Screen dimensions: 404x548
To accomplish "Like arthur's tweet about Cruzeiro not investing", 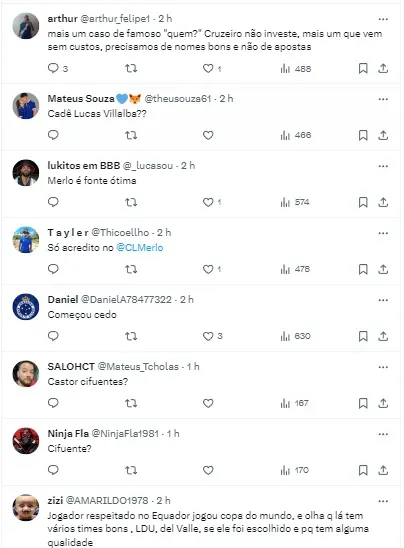I will pyautogui.click(x=208, y=68).
